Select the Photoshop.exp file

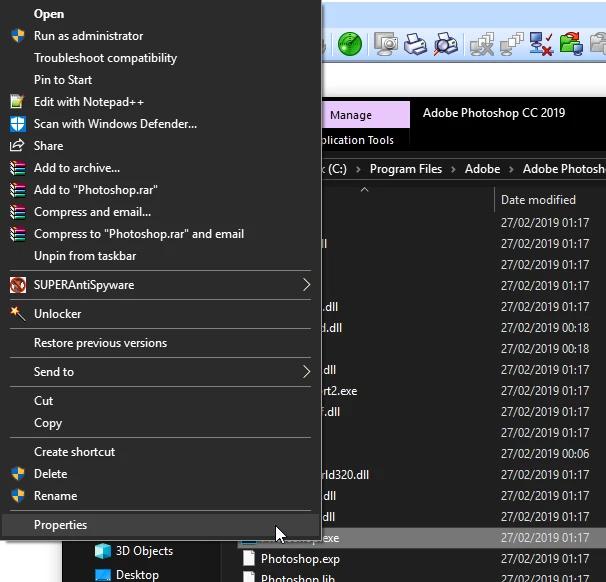click(300, 559)
